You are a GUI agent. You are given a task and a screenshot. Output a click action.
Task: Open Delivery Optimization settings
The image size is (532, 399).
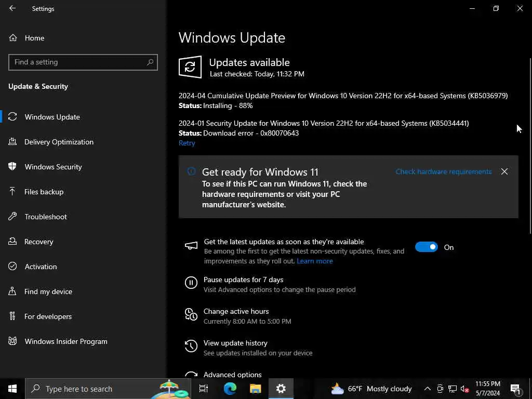coord(59,142)
